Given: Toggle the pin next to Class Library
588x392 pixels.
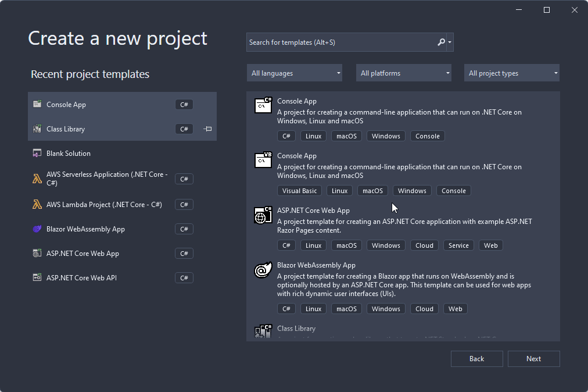Looking at the screenshot, I should [x=207, y=129].
